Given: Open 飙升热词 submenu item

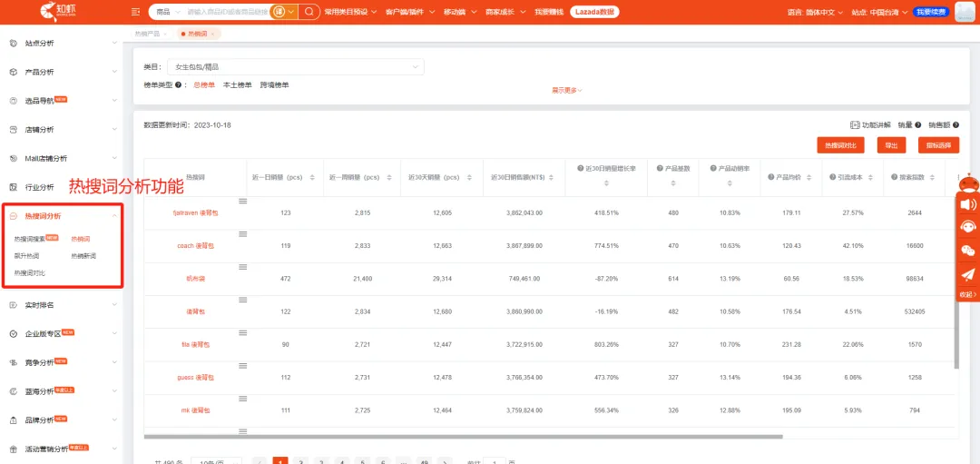Looking at the screenshot, I should click(x=27, y=256).
